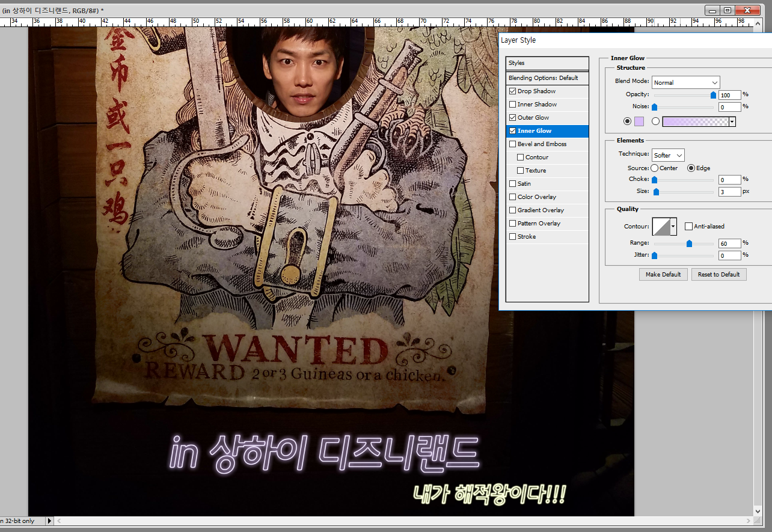
Task: Enable the Pattern Overlay checkbox
Action: (x=512, y=224)
